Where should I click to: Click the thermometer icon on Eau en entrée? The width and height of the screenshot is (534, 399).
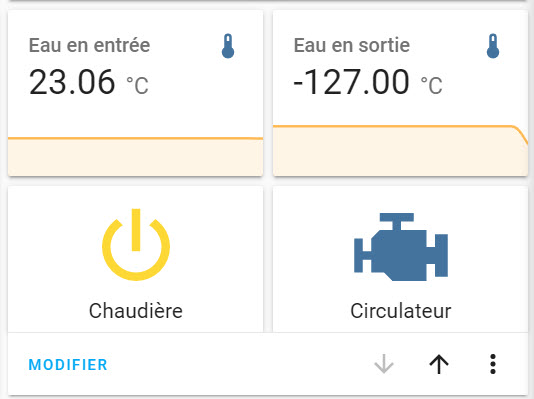[228, 46]
